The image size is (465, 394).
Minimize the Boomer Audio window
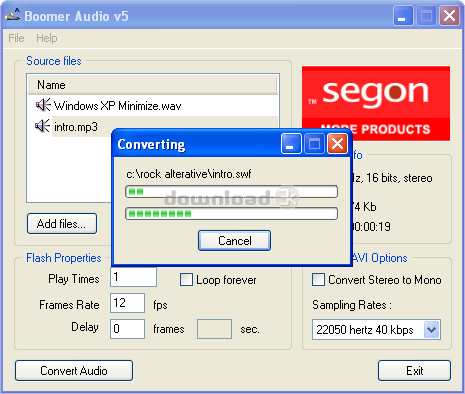403,15
